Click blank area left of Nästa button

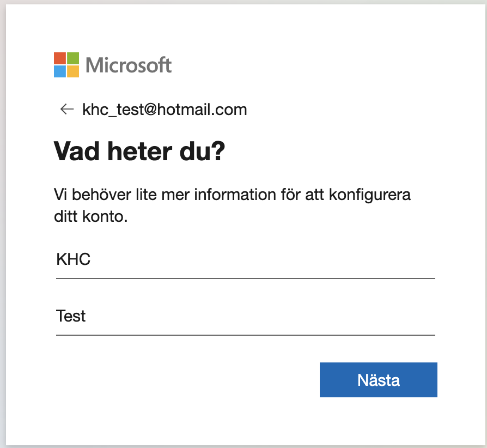[186, 380]
